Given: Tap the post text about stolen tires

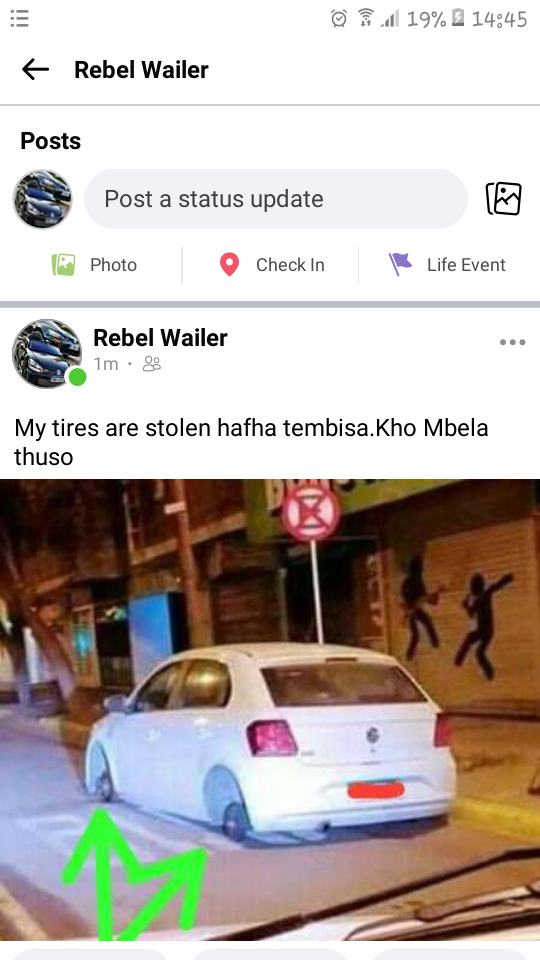Looking at the screenshot, I should pyautogui.click(x=251, y=442).
